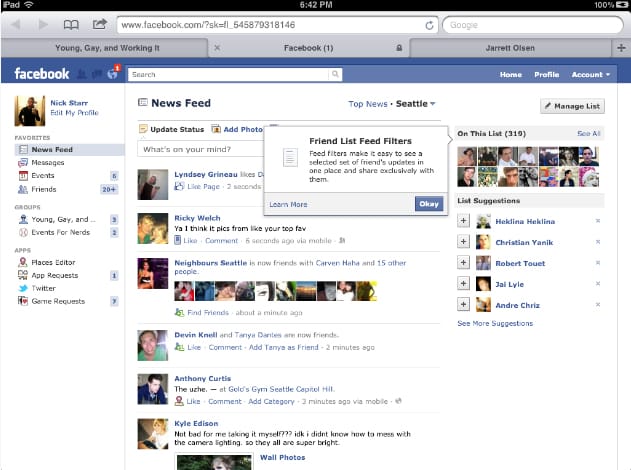The image size is (631, 470).
Task: Open Nick Starr's profile picture
Action: coord(30,111)
